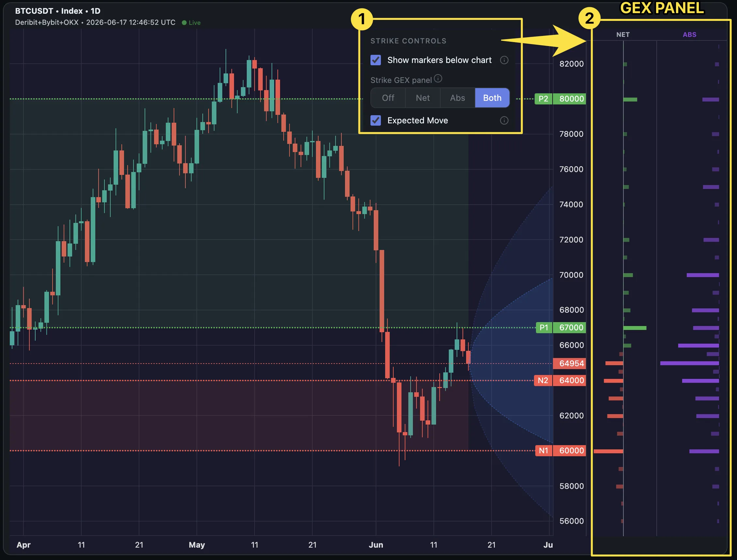Click the red net GEX bar at 62000
Screen dimensions: 737x560
(x=615, y=416)
